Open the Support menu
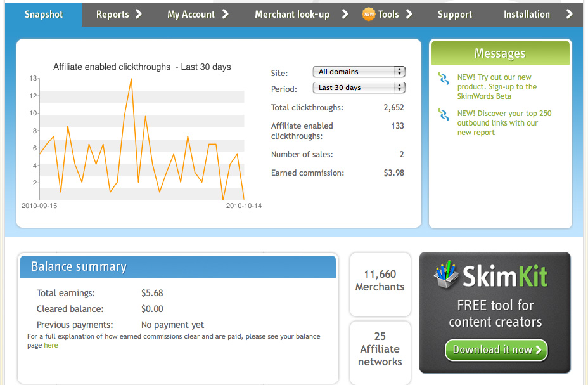The width and height of the screenshot is (588, 385). click(x=454, y=14)
